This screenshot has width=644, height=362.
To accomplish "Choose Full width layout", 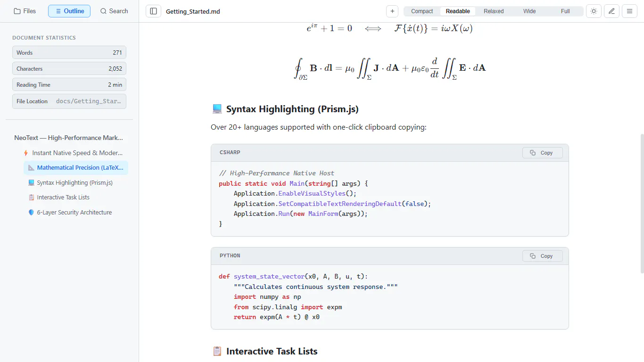I will [565, 11].
